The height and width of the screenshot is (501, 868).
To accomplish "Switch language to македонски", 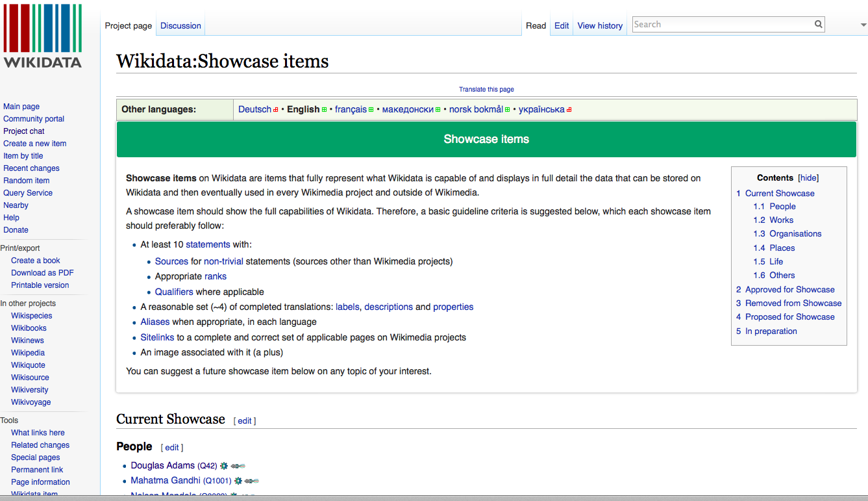I will pos(408,109).
